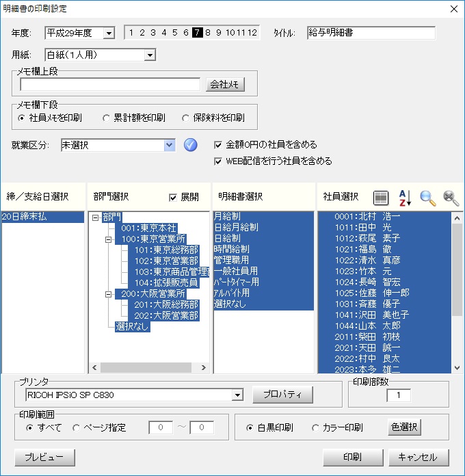Select employee 0001:北村 浩一
This screenshot has width=465, height=476.
(384, 216)
